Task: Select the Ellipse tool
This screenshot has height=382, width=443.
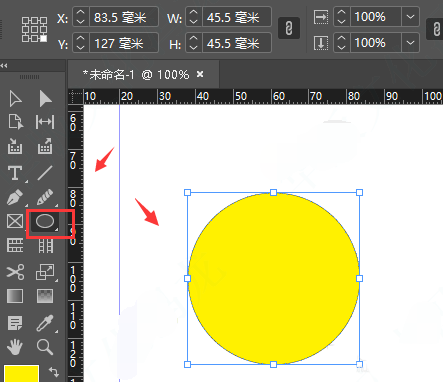Action: click(45, 221)
